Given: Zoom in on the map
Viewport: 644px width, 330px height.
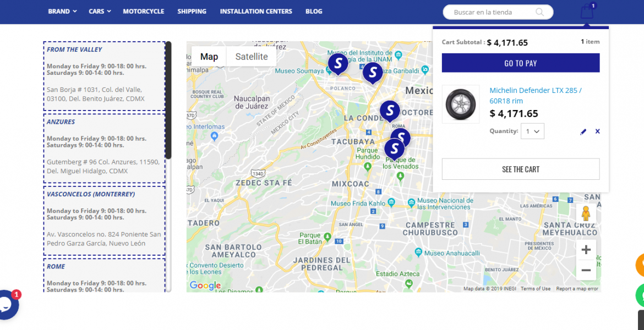Looking at the screenshot, I should tap(586, 250).
